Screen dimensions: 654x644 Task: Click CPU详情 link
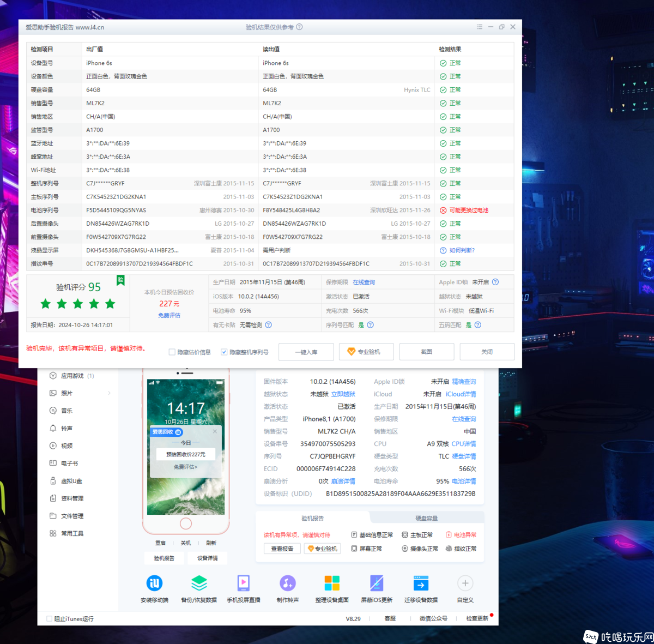(464, 444)
